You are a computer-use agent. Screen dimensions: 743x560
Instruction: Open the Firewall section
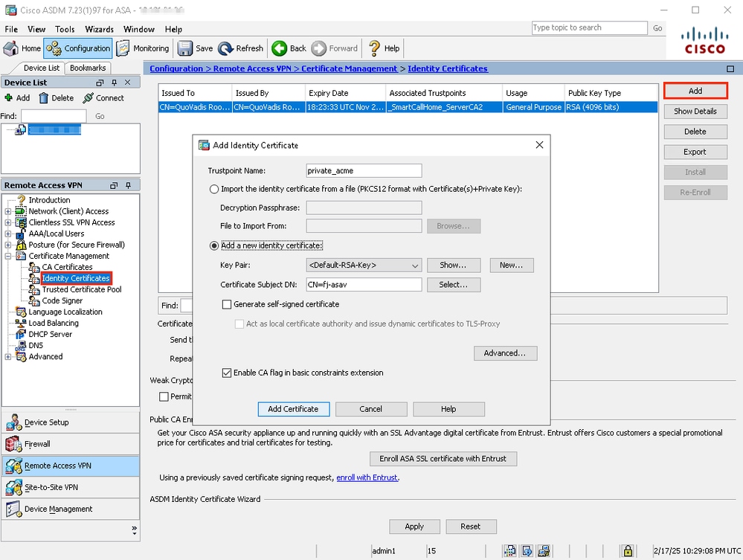71,444
